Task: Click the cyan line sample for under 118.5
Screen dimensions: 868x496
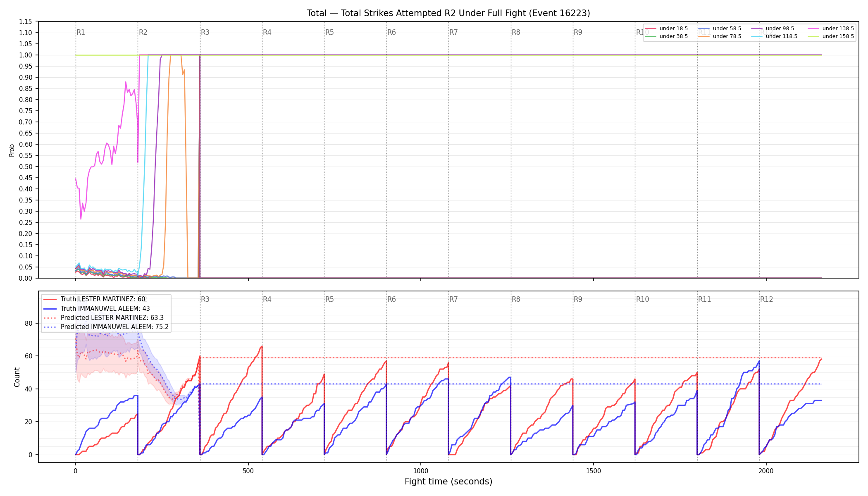Action: click(757, 36)
